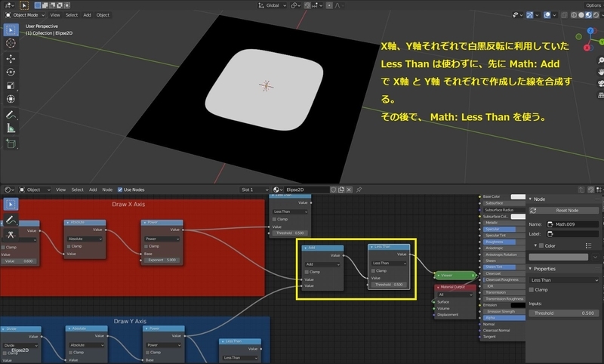
Task: Pick the Add Cube tool
Action: tap(11, 143)
